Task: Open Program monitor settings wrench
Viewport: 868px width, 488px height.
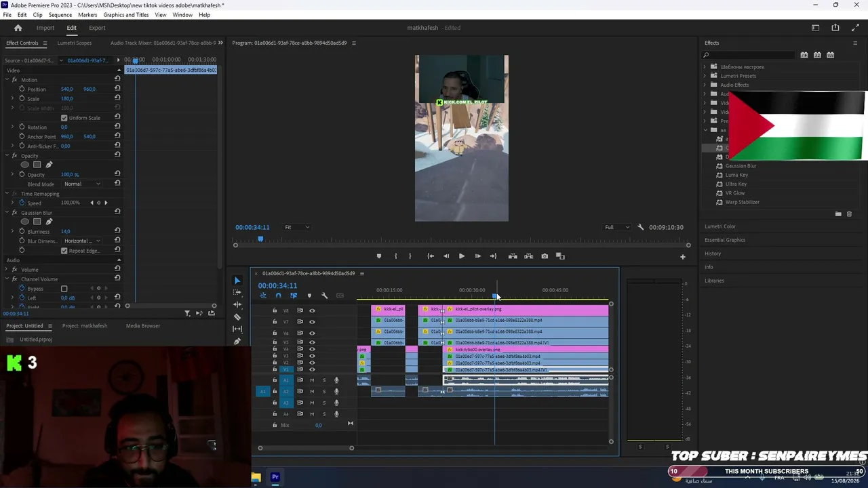Action: click(641, 227)
